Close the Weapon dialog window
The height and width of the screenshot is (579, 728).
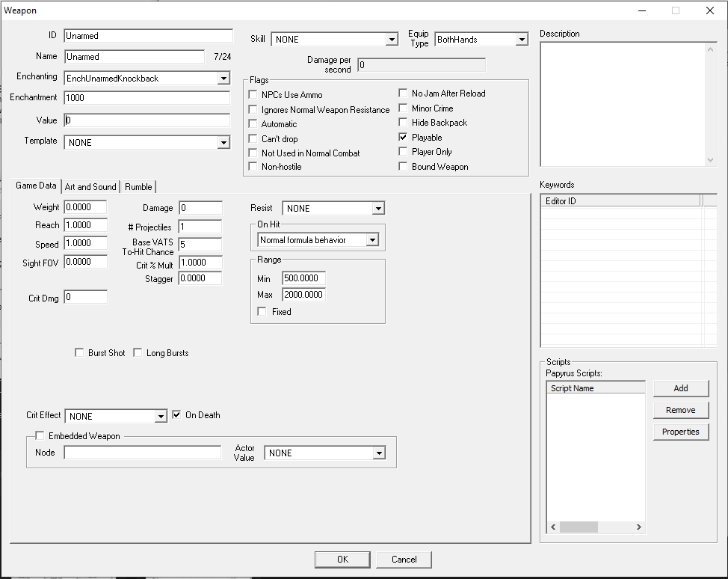pos(710,10)
